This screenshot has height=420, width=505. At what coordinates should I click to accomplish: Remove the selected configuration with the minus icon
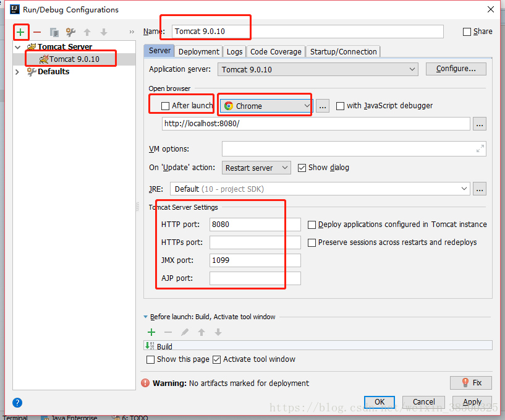pyautogui.click(x=37, y=32)
